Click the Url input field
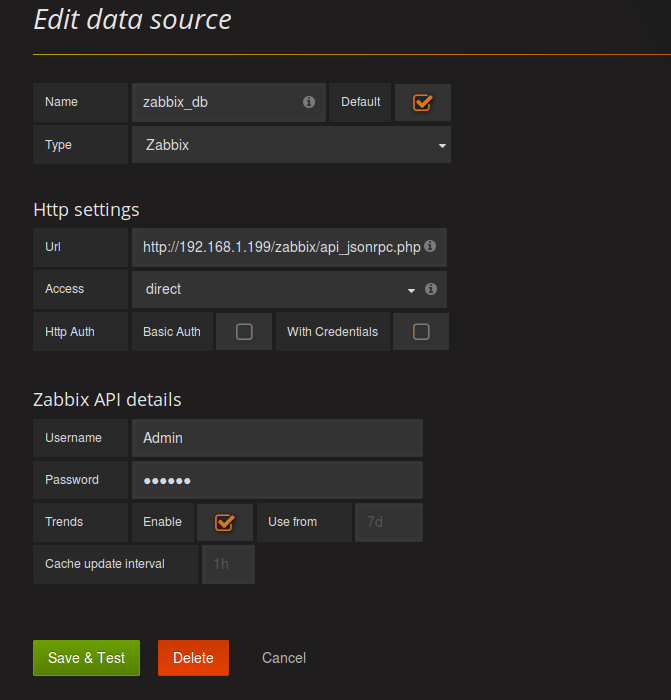The height and width of the screenshot is (700, 671). point(289,247)
